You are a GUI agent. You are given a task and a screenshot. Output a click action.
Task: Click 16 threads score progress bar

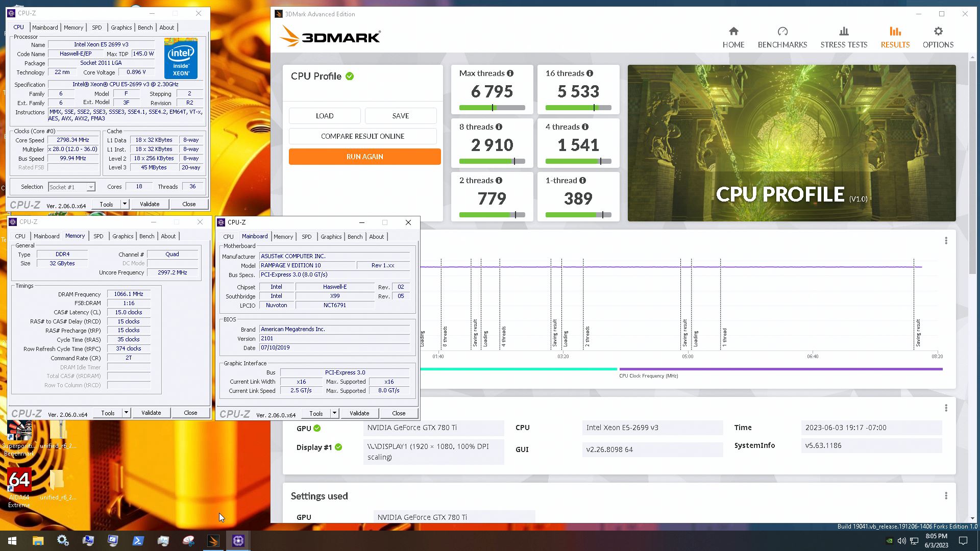tap(578, 108)
